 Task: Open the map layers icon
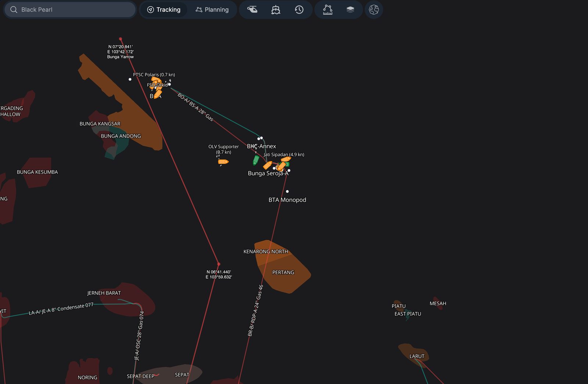(350, 10)
